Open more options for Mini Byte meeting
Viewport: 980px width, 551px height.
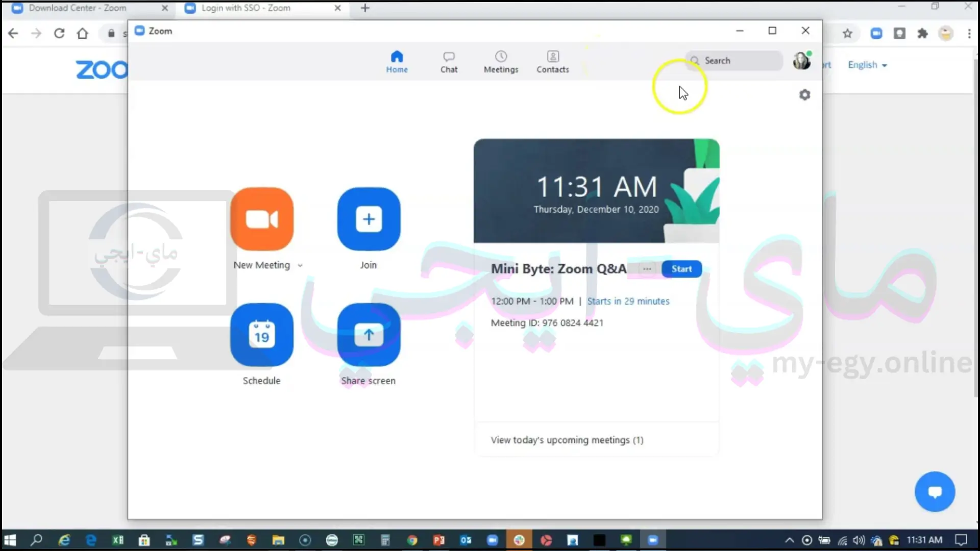[647, 269]
